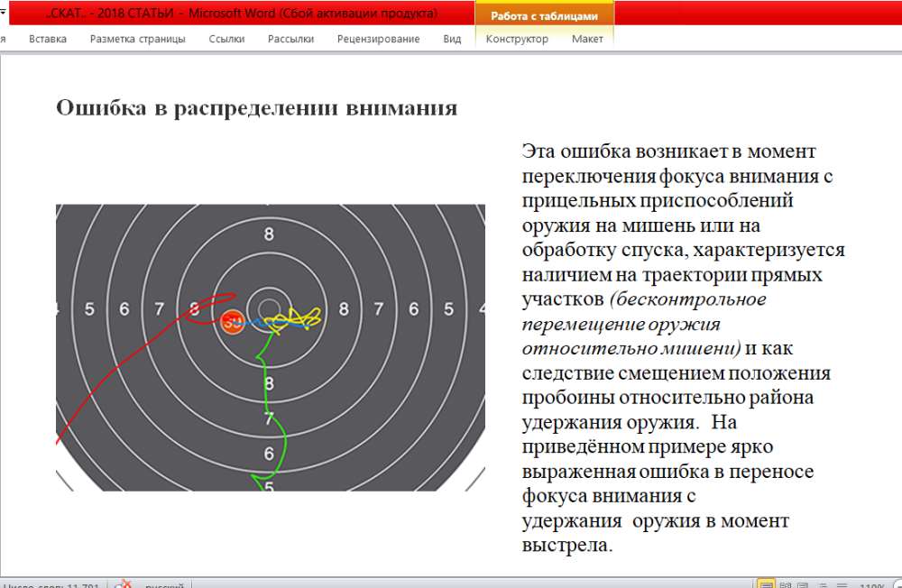Click the line "приведённом примере ярко"

pos(647,447)
